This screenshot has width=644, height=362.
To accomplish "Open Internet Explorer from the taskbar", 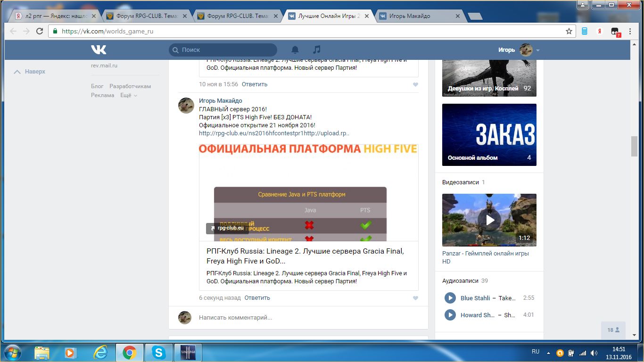I will tap(100, 352).
